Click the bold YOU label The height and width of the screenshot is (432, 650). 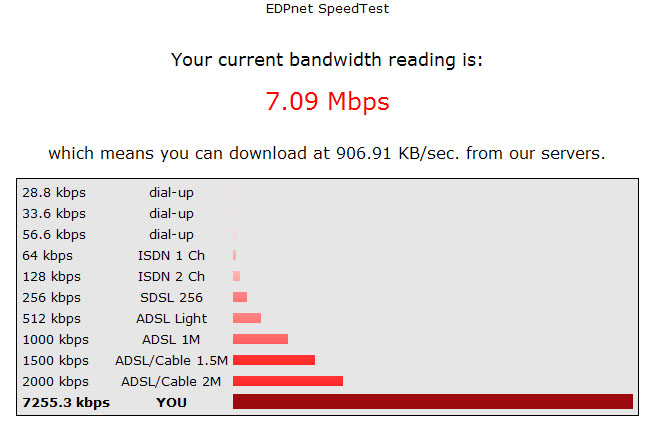[171, 402]
